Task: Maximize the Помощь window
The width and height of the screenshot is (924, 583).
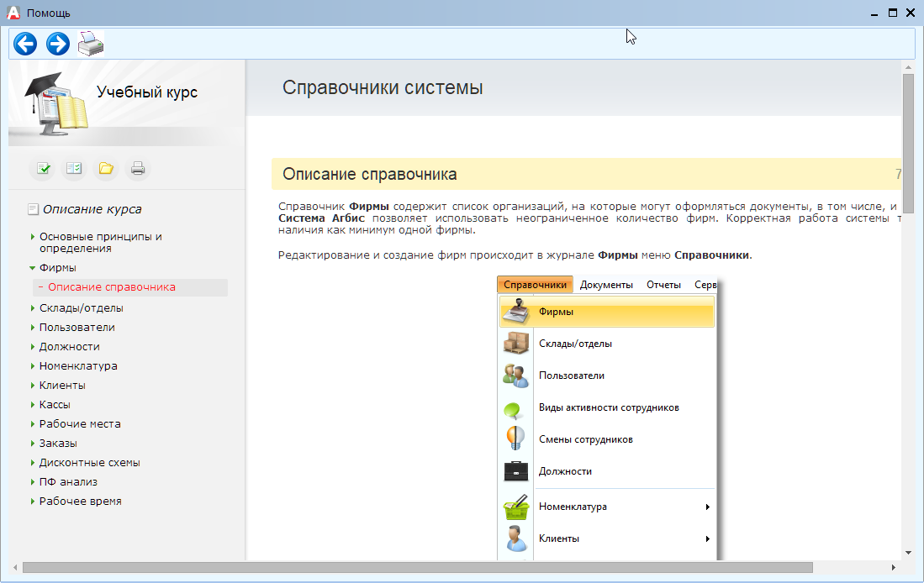Action: [893, 13]
